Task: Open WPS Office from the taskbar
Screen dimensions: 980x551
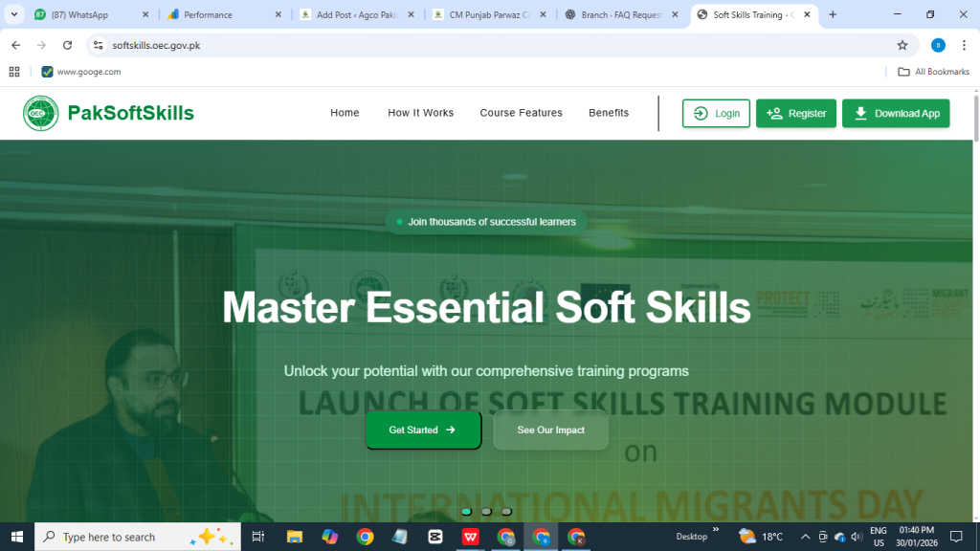Action: tap(471, 536)
